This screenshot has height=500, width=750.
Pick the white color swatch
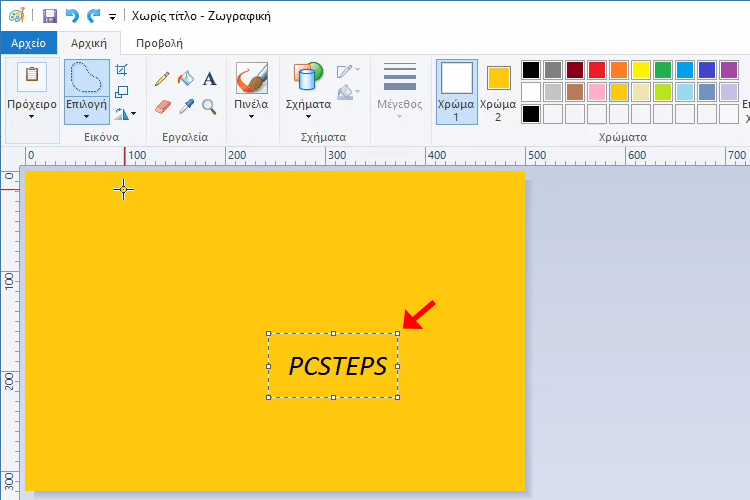tap(531, 92)
